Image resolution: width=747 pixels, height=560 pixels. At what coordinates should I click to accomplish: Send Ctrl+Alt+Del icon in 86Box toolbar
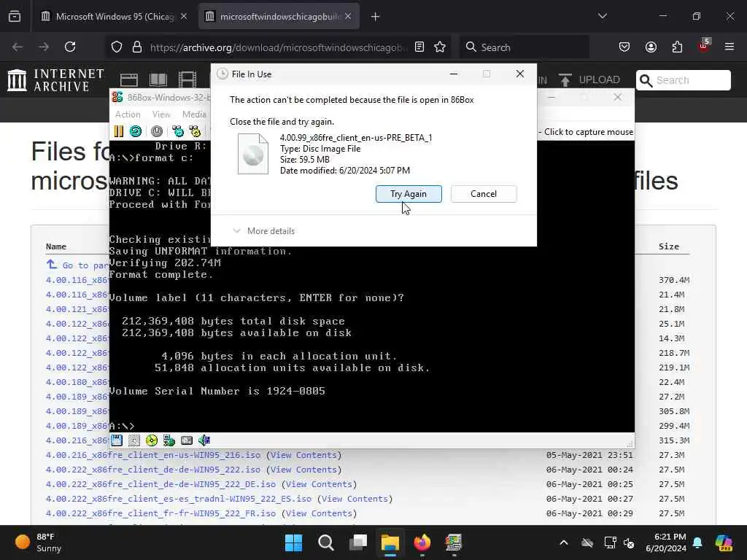pyautogui.click(x=178, y=131)
